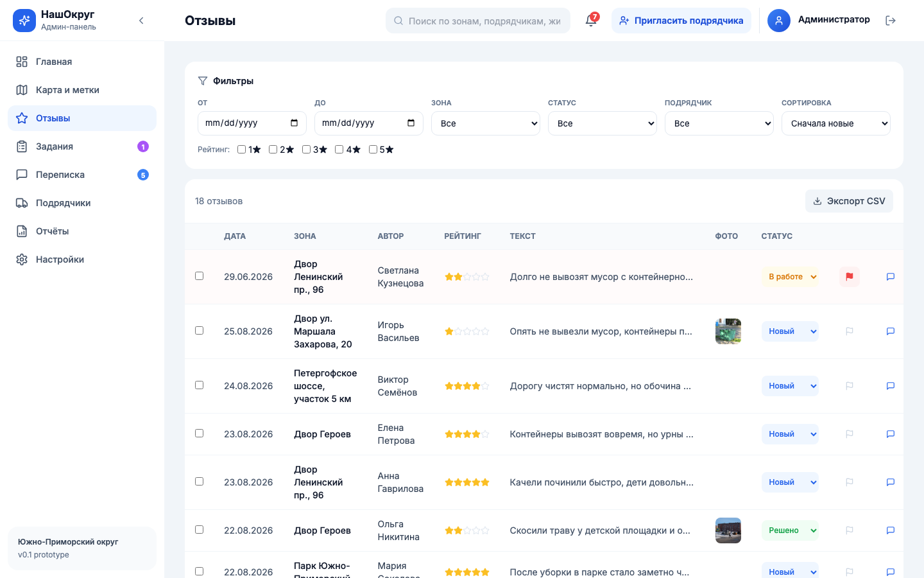Click the logout icon next to Администратор
Screen dimensions: 924x578
(891, 21)
